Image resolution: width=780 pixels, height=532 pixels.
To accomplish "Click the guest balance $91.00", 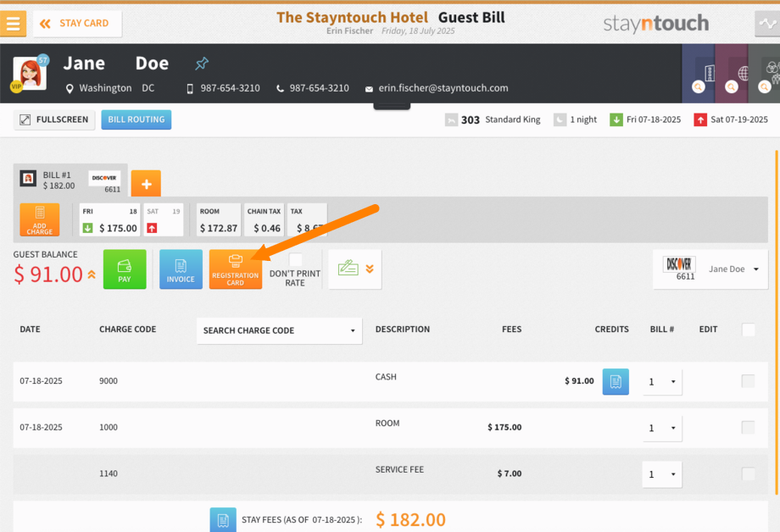I will pyautogui.click(x=48, y=274).
